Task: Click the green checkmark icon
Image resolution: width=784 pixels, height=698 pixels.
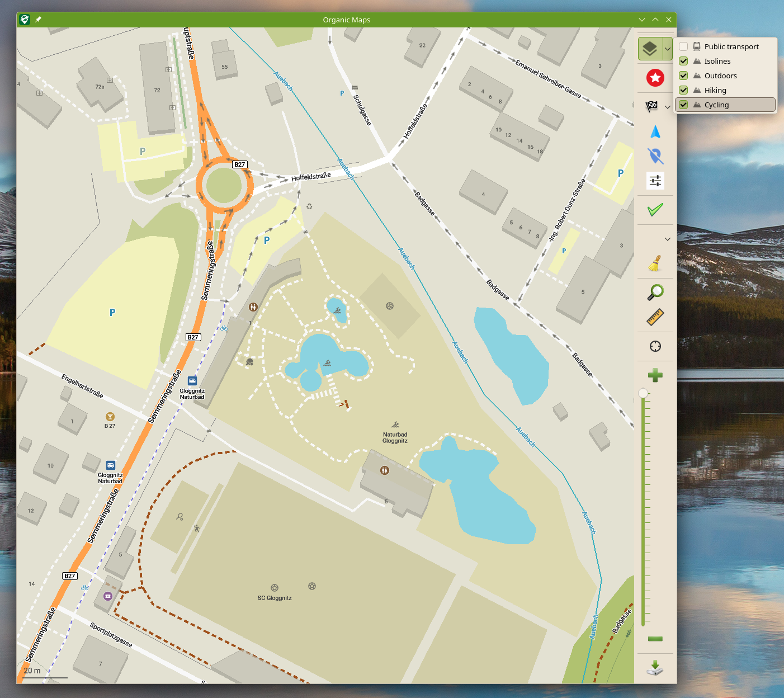Action: click(x=655, y=210)
